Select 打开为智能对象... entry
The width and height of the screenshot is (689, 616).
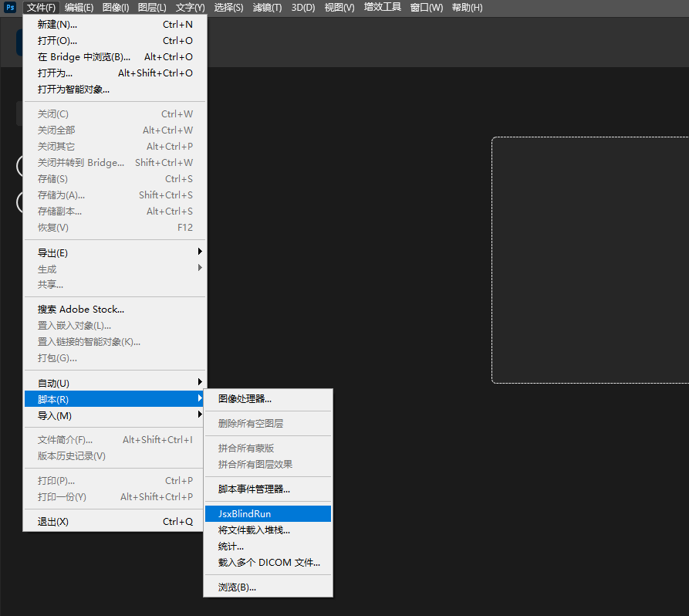[x=73, y=89]
